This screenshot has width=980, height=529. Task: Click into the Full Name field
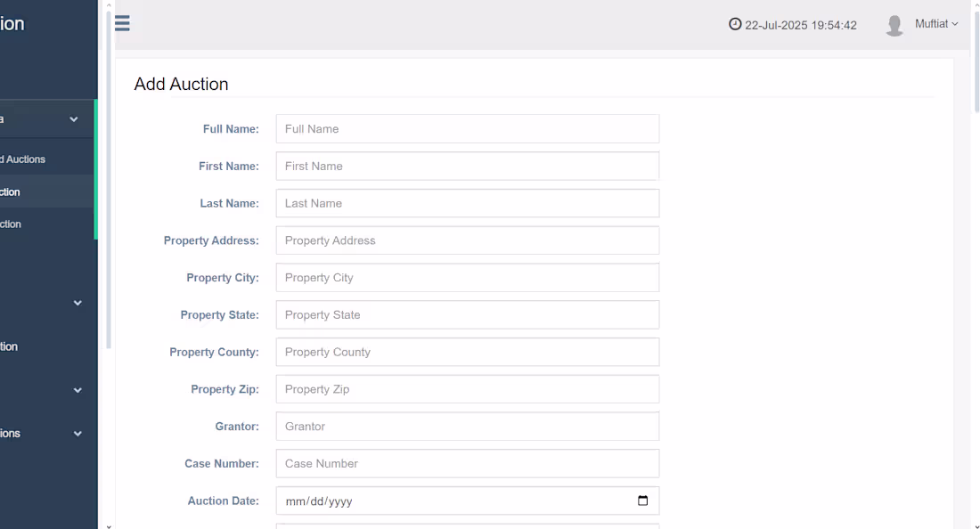(467, 129)
